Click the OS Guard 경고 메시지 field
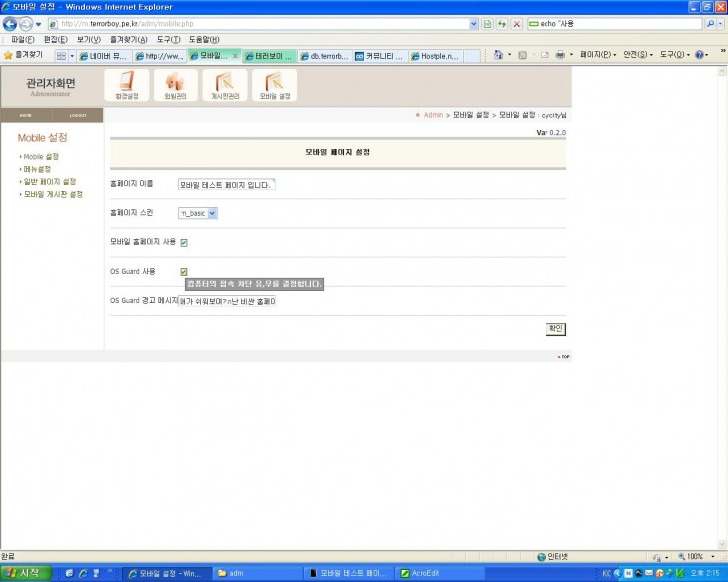Viewport: 728px width, 582px height. [x=226, y=301]
